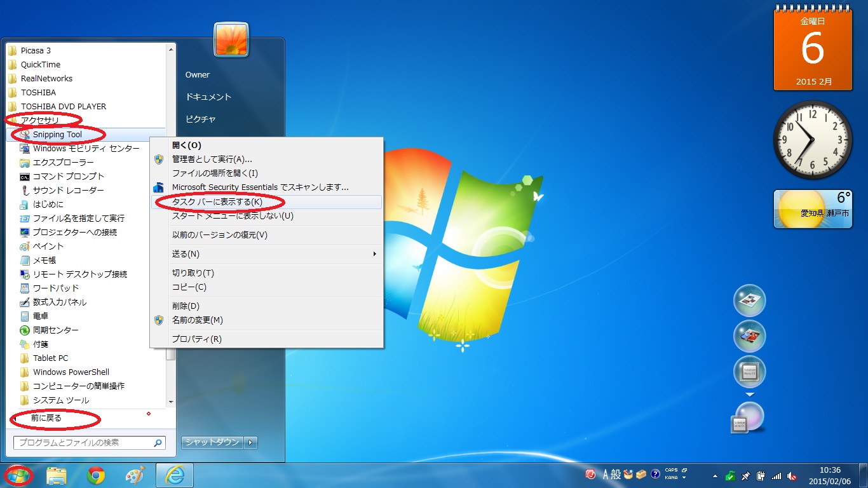Toggle the KANA lock indicator
Image resolution: width=868 pixels, height=488 pixels.
(x=671, y=478)
